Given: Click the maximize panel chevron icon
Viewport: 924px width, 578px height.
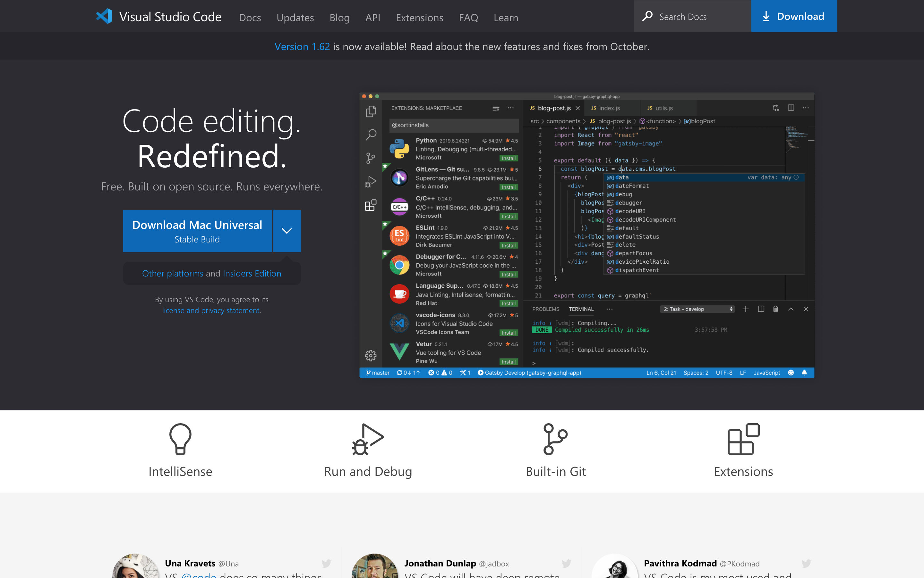Looking at the screenshot, I should coord(791,309).
